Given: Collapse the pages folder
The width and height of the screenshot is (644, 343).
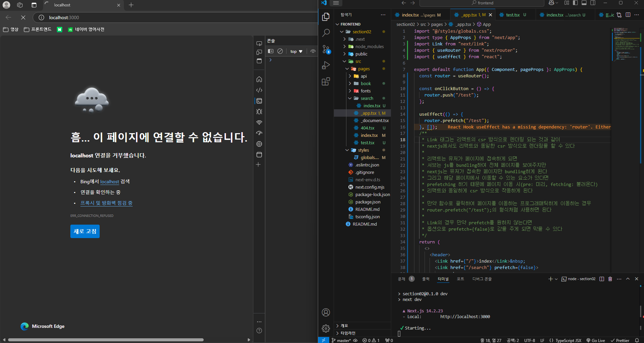Looking at the screenshot, I should [362, 69].
